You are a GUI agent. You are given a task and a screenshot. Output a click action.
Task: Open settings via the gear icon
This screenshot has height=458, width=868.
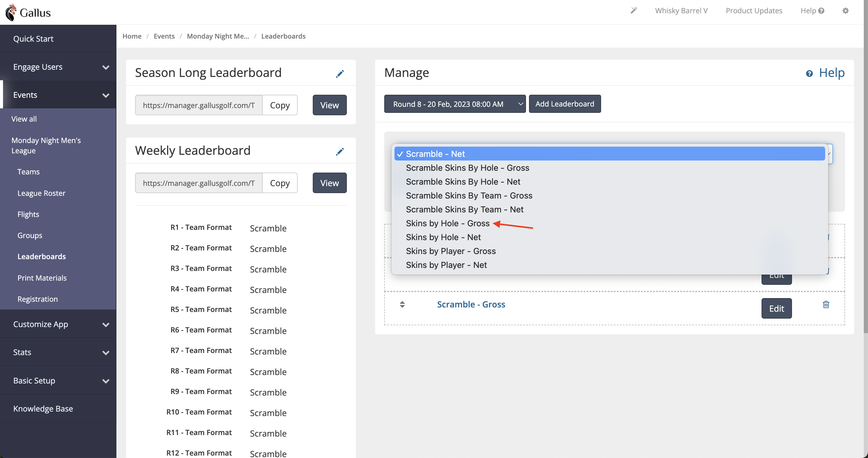click(x=845, y=11)
